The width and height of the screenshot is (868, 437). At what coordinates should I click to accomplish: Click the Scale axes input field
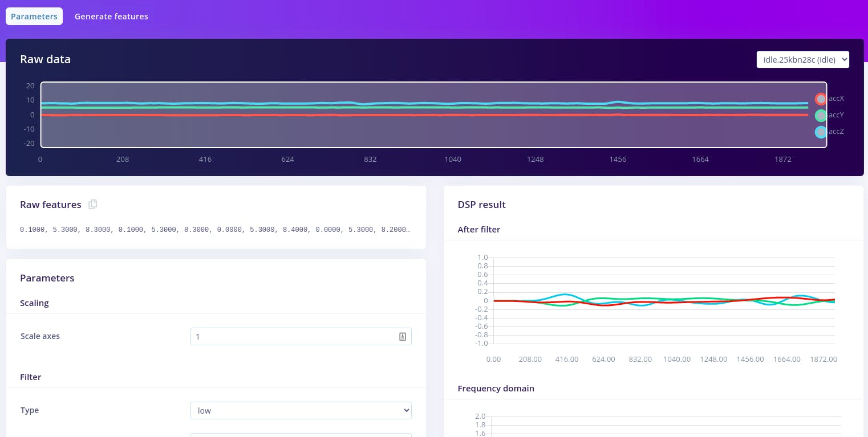[301, 337]
